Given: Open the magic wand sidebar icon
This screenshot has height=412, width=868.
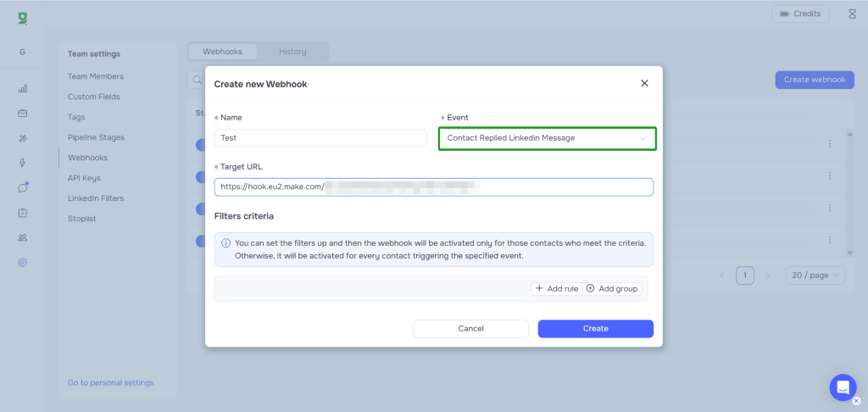Looking at the screenshot, I should pyautogui.click(x=23, y=138).
